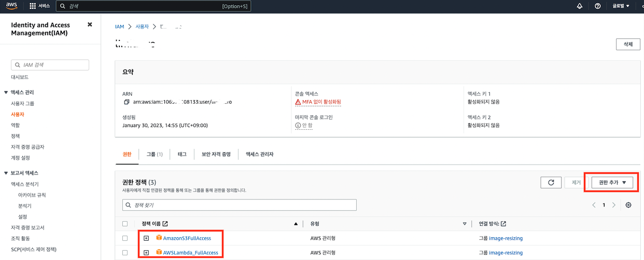Open the table preferences gear icon

tap(628, 205)
